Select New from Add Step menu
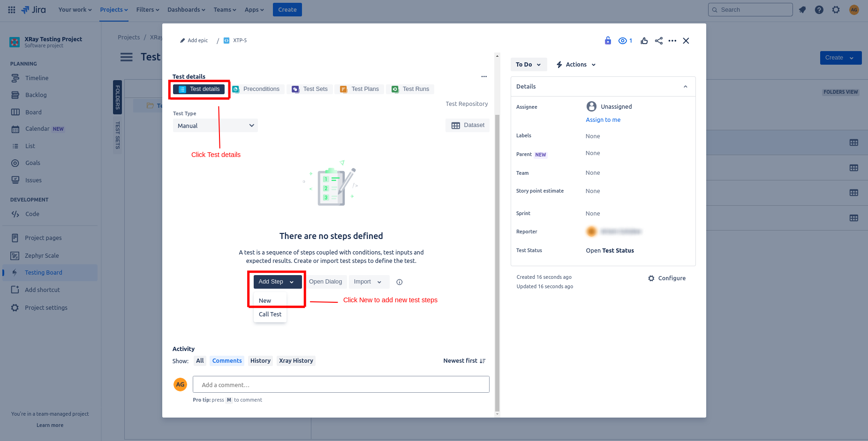868x441 pixels. pos(265,301)
